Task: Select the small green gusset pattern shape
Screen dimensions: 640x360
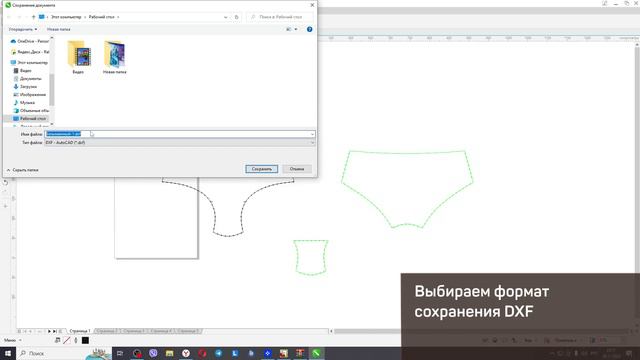Action: coord(311,257)
